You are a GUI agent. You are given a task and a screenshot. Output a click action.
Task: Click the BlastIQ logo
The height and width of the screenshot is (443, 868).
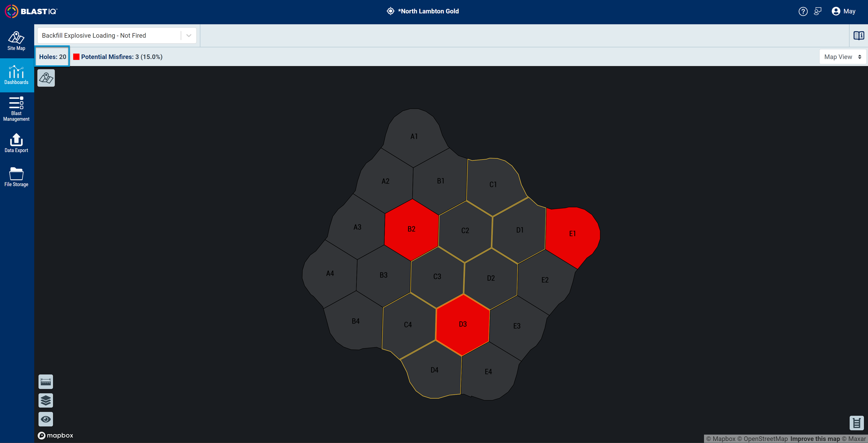click(31, 12)
